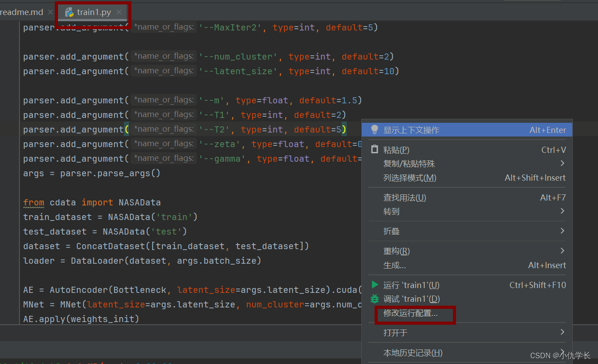Viewport: 598px width, 364px height.
Task: Click NASAData('train') in train_dataset line
Action: [x=153, y=217]
